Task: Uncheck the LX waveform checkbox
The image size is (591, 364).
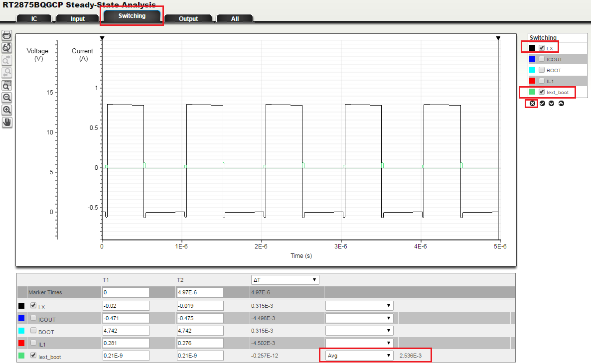Action: [541, 48]
